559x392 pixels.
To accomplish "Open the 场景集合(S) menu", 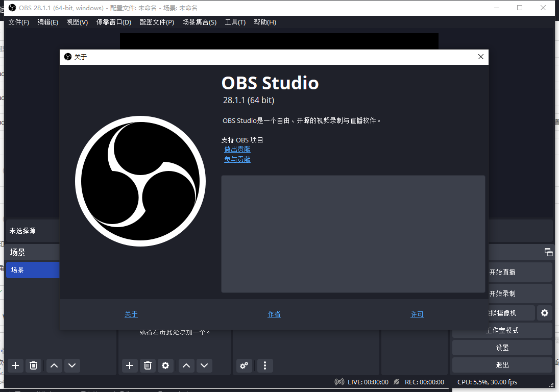I will point(200,22).
